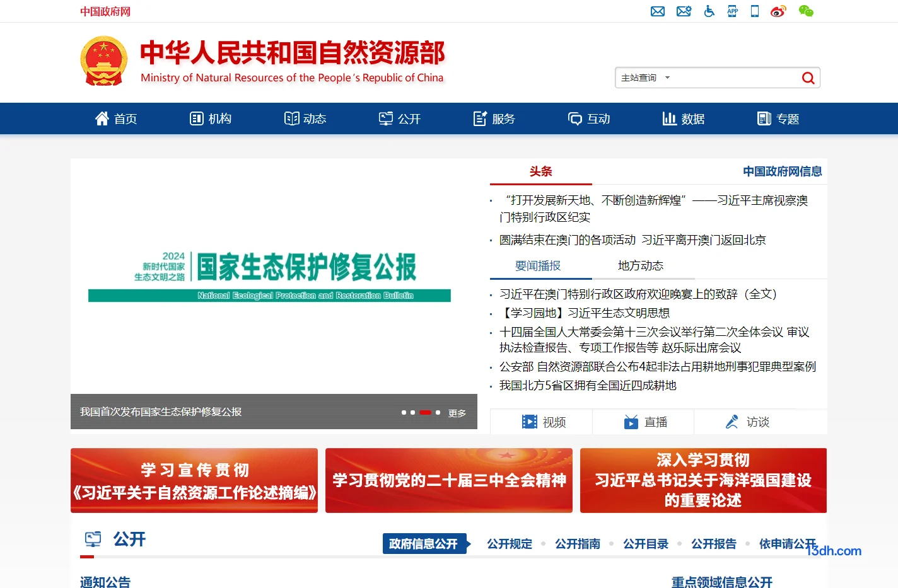Open the WeChat icon in top bar
This screenshot has height=588, width=898.
(x=806, y=11)
